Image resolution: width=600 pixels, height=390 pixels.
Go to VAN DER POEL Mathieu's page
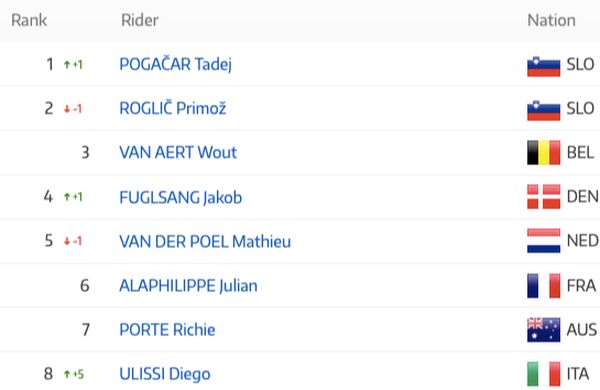tap(205, 242)
